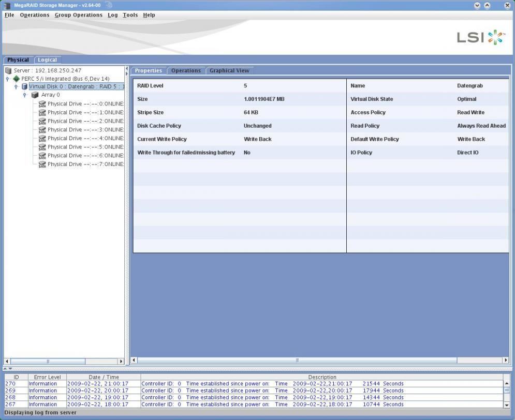The height and width of the screenshot is (420, 515).
Task: Open the Group Operations menu
Action: [79, 15]
